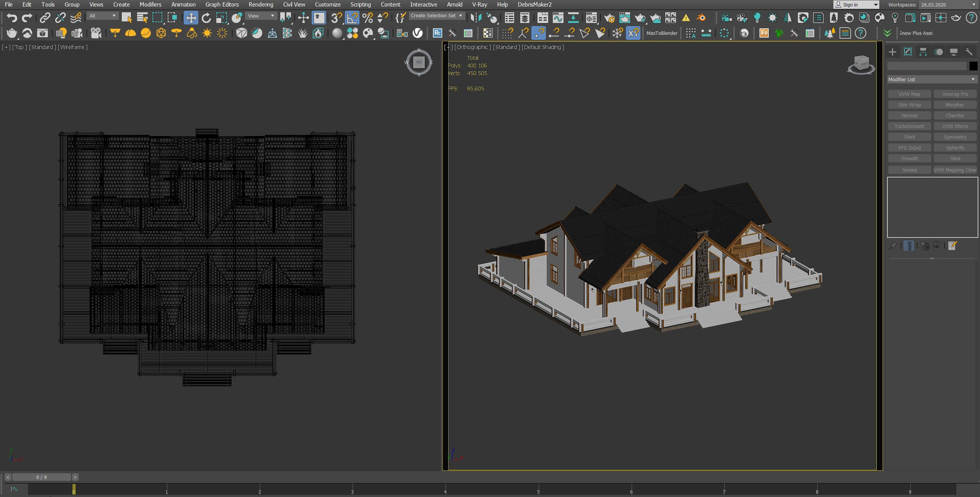Image resolution: width=980 pixels, height=497 pixels.
Task: Click the MaxToBlender button
Action: point(661,33)
